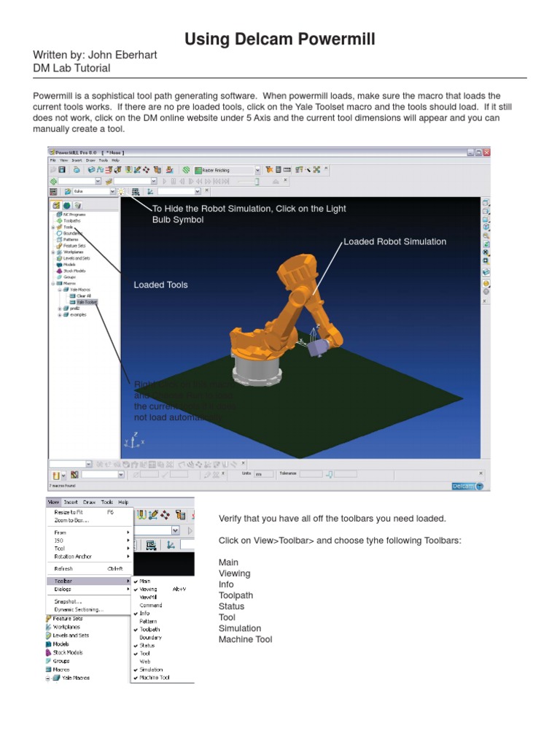This screenshot has height=747, width=560.
Task: Choose Refresh from View menu
Action: (x=90, y=568)
